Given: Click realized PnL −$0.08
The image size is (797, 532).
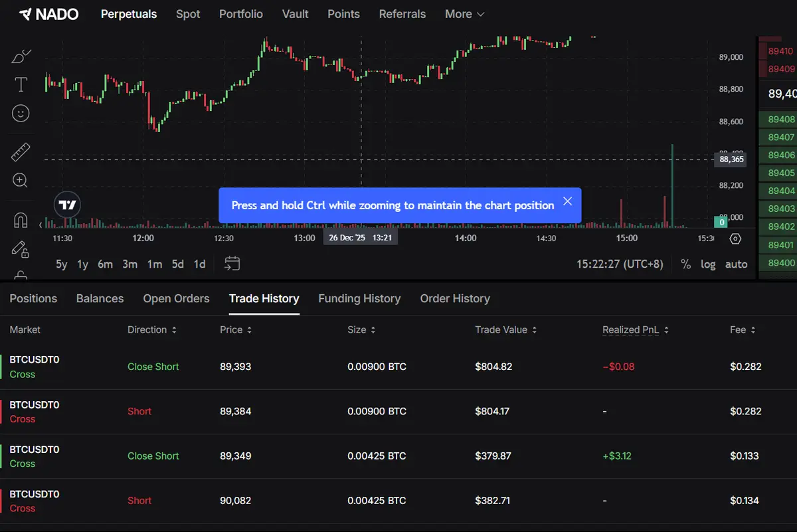Looking at the screenshot, I should click(618, 367).
